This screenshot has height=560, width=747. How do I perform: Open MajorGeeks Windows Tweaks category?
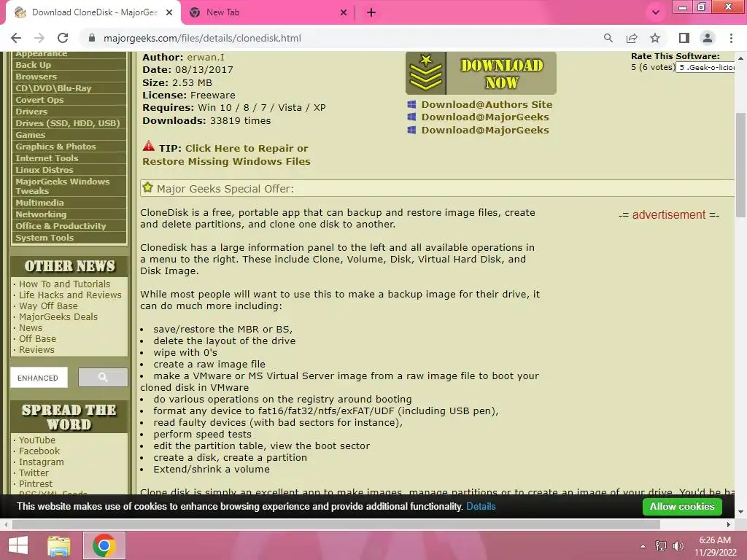tap(69, 186)
